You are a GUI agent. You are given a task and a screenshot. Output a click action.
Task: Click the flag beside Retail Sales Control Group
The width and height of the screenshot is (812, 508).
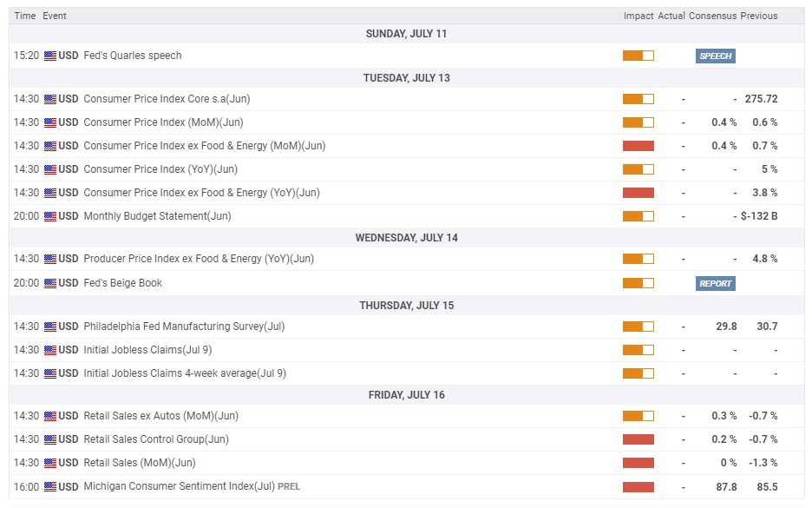click(50, 439)
